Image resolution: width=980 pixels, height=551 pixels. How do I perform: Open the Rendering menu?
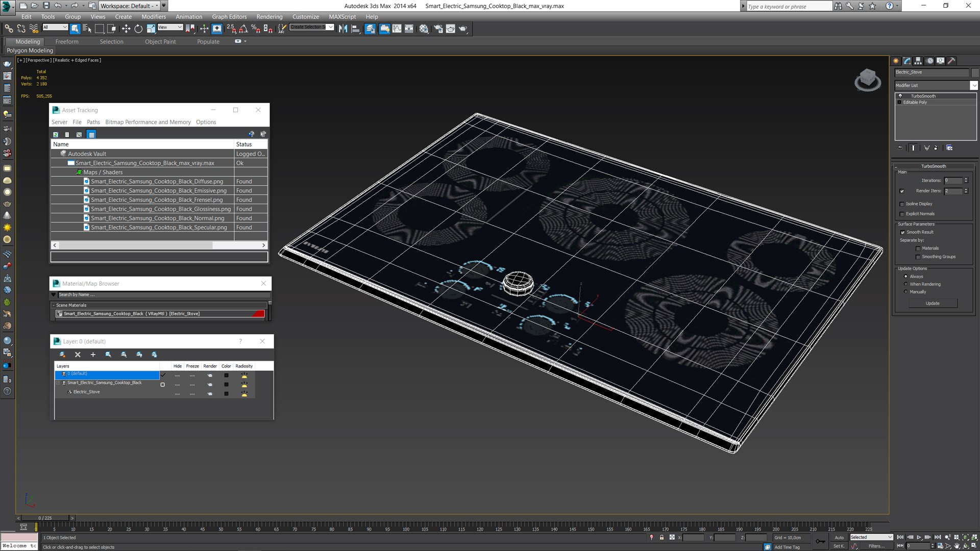tap(269, 16)
